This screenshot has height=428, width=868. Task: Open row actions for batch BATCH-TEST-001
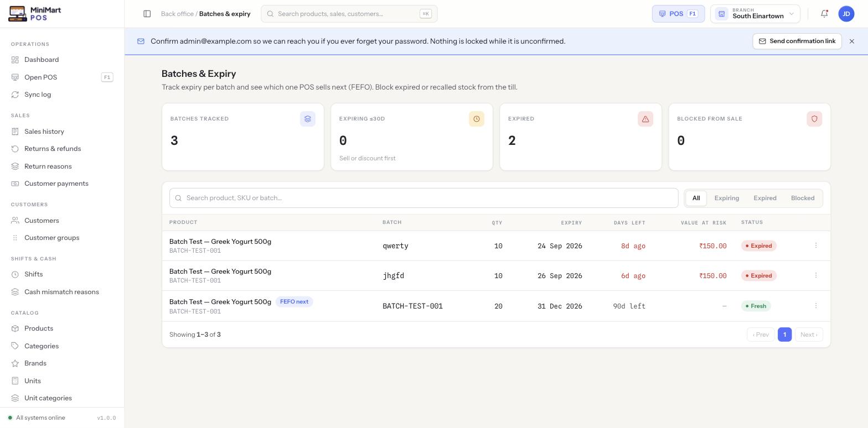[816, 306]
